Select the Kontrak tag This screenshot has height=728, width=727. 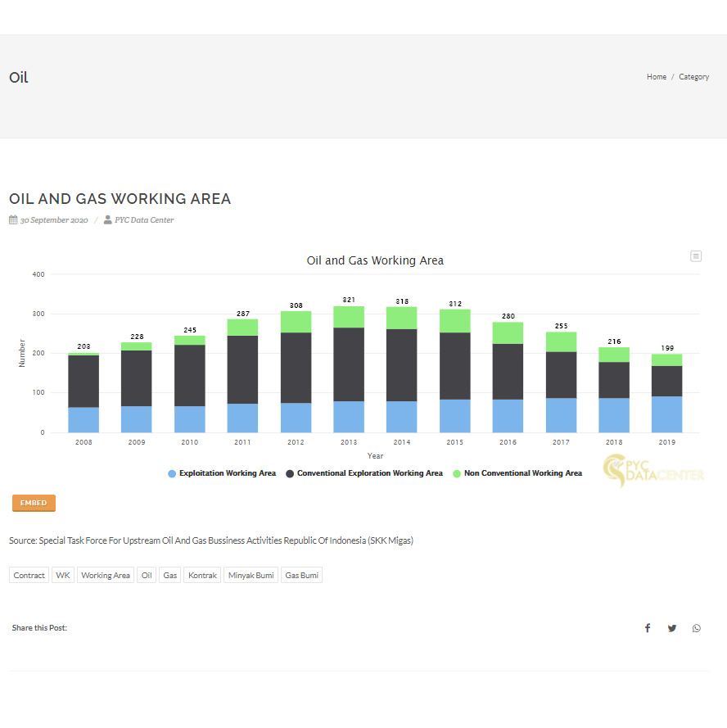pyautogui.click(x=202, y=575)
